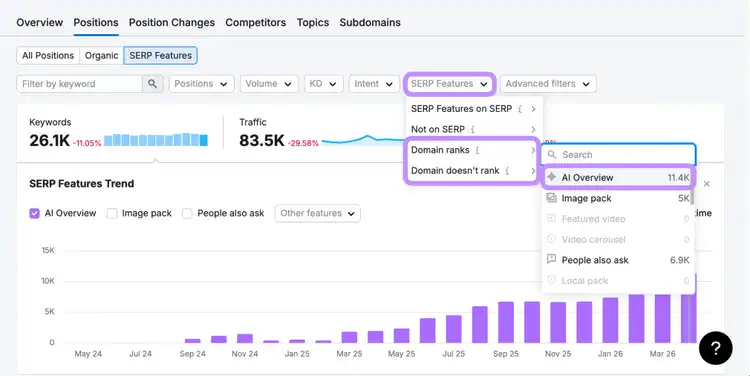Open the help question mark bubble
This screenshot has width=750, height=376.
coord(716,348)
